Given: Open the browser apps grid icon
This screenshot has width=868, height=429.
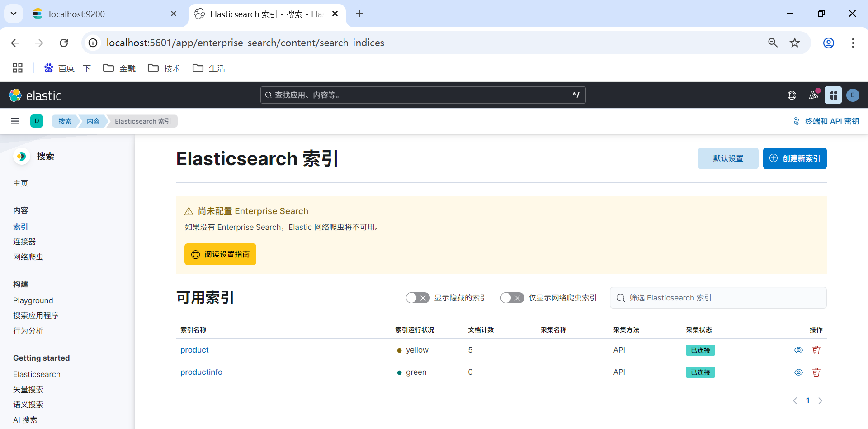Looking at the screenshot, I should 18,68.
